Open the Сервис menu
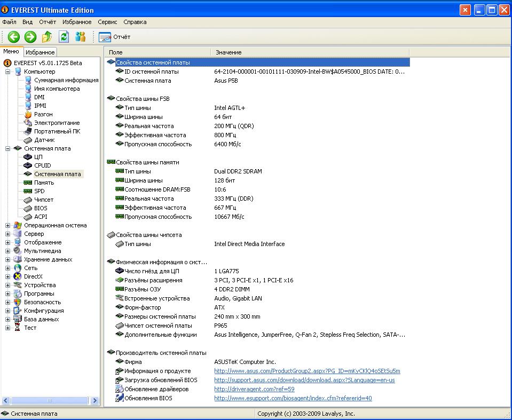 tap(107, 22)
